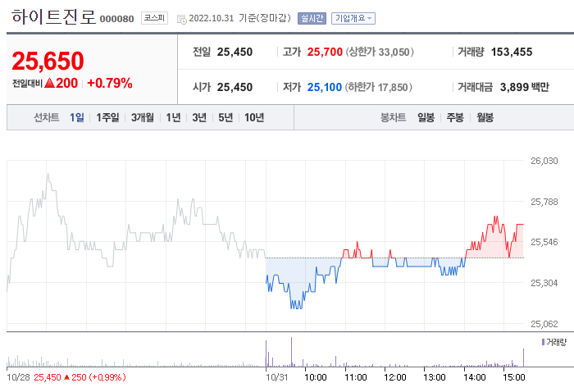Open the 월봉 monthly candle chart
The width and height of the screenshot is (574, 392).
[x=485, y=117]
